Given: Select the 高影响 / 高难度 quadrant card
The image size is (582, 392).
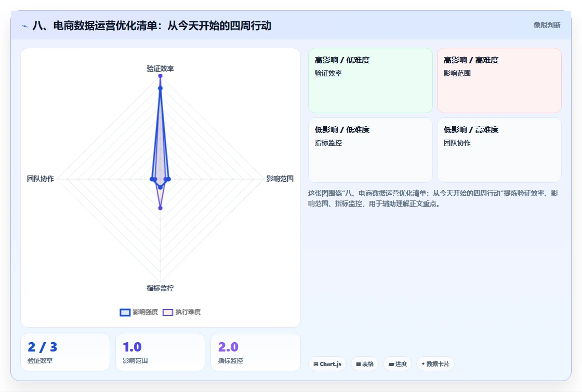Looking at the screenshot, I should [499, 80].
